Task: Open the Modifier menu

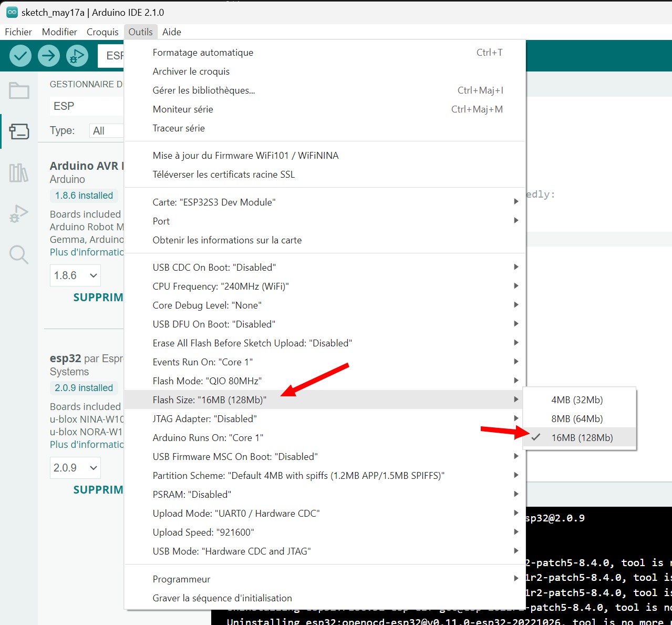Action: pyautogui.click(x=59, y=32)
